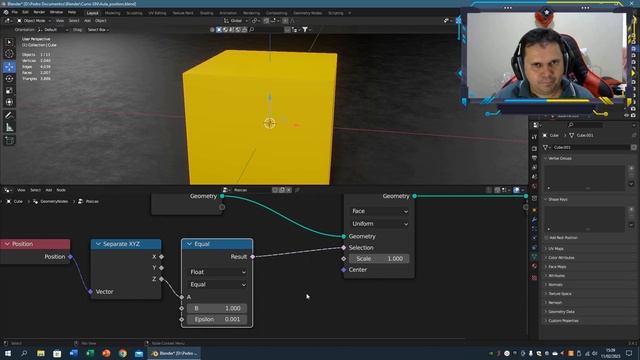This screenshot has height=360, width=640.
Task: Open the node editor Node menu
Action: coord(61,190)
